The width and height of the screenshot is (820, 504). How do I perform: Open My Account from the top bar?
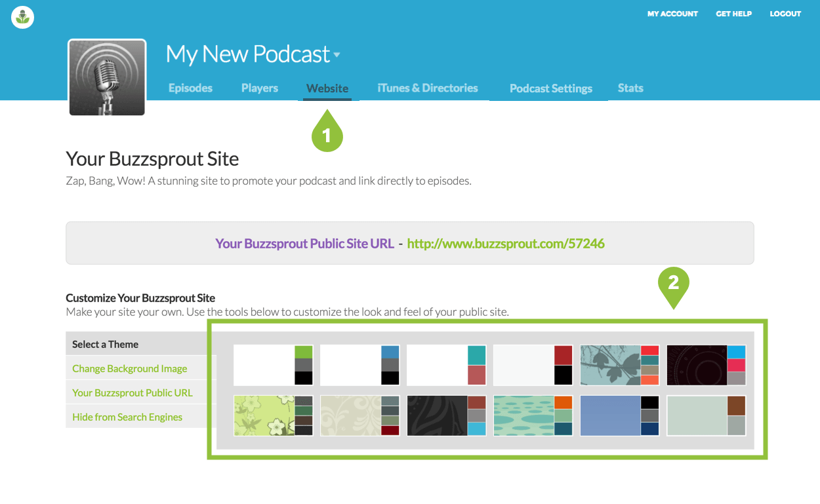tap(672, 14)
